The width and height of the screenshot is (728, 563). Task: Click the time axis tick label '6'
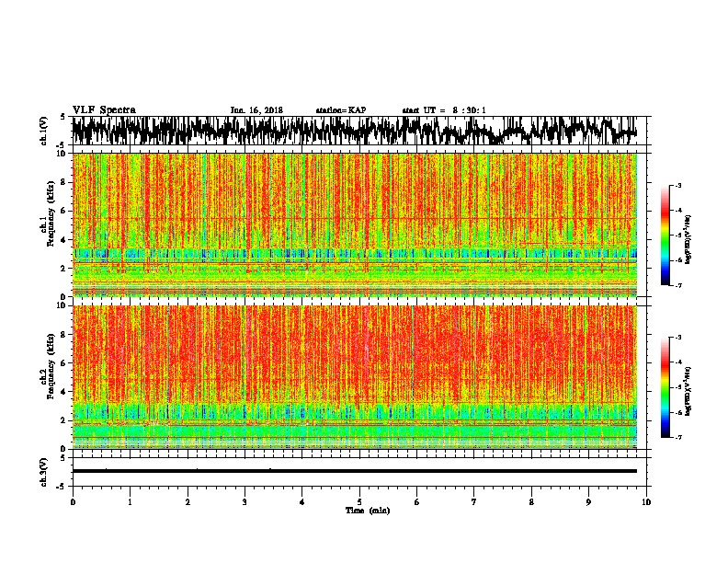pos(417,502)
